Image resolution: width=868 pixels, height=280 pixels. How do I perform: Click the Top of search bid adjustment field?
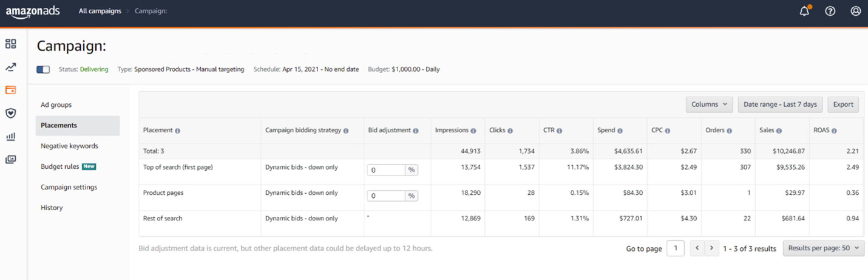[386, 170]
